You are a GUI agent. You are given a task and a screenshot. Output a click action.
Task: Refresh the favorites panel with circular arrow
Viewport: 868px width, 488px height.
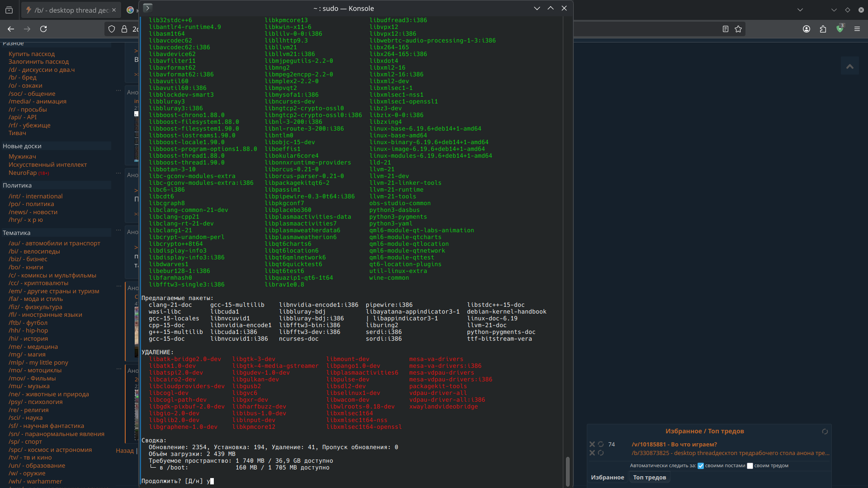(x=825, y=432)
